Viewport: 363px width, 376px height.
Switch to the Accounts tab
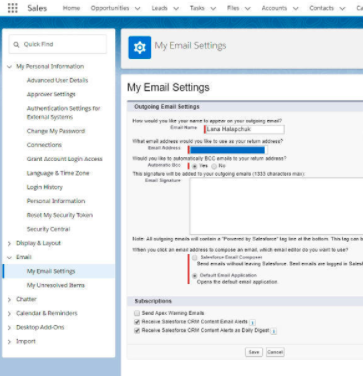coord(274,8)
